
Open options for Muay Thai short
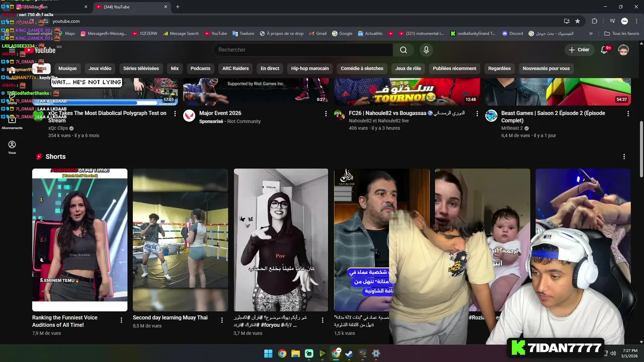click(222, 320)
